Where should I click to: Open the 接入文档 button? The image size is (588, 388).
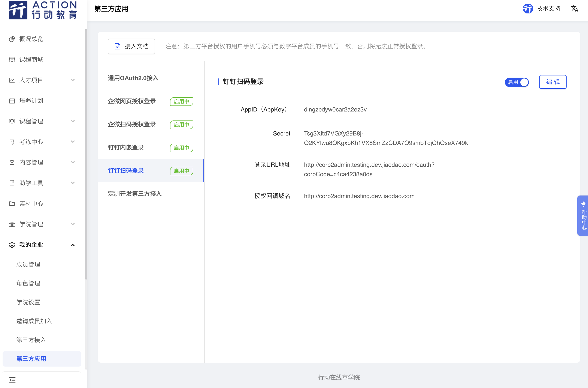point(131,46)
